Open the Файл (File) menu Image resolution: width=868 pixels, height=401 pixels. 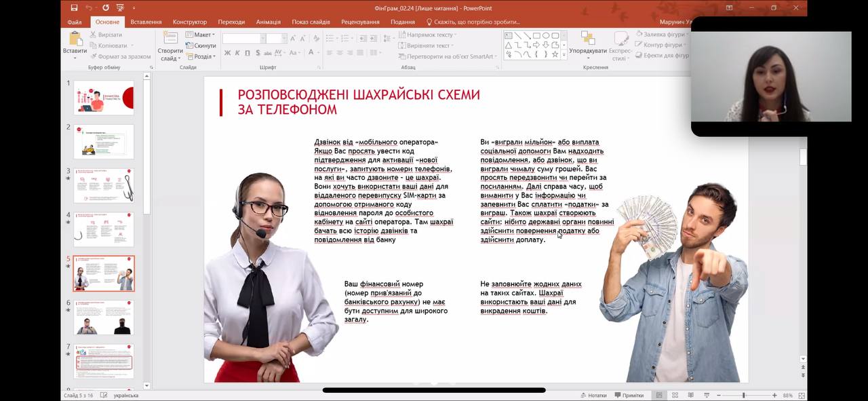(75, 22)
